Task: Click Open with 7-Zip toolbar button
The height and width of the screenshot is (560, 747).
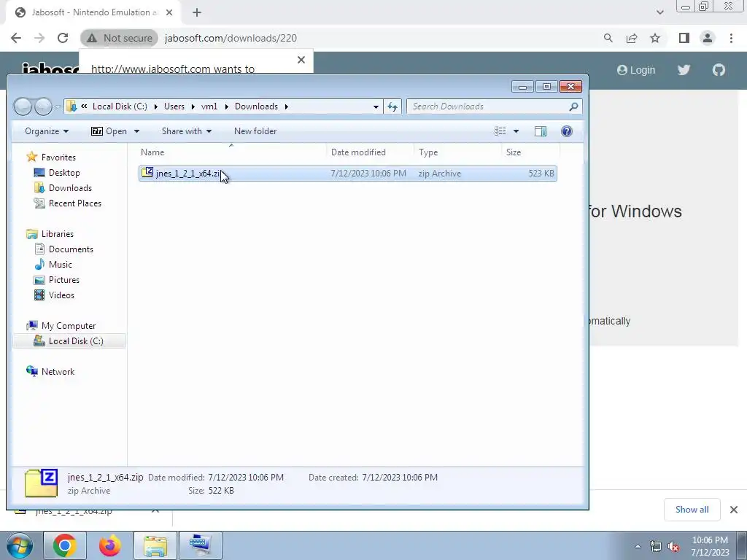Action: point(109,131)
